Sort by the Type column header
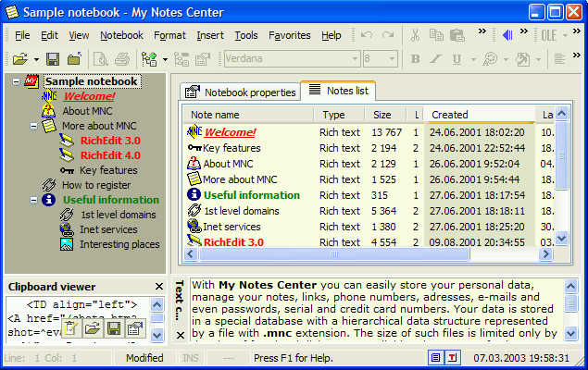This screenshot has width=588, height=370. [x=339, y=115]
